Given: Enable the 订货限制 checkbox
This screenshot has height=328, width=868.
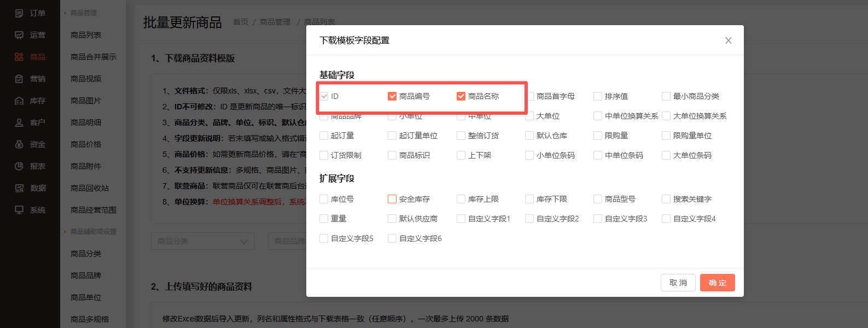Looking at the screenshot, I should click(324, 155).
